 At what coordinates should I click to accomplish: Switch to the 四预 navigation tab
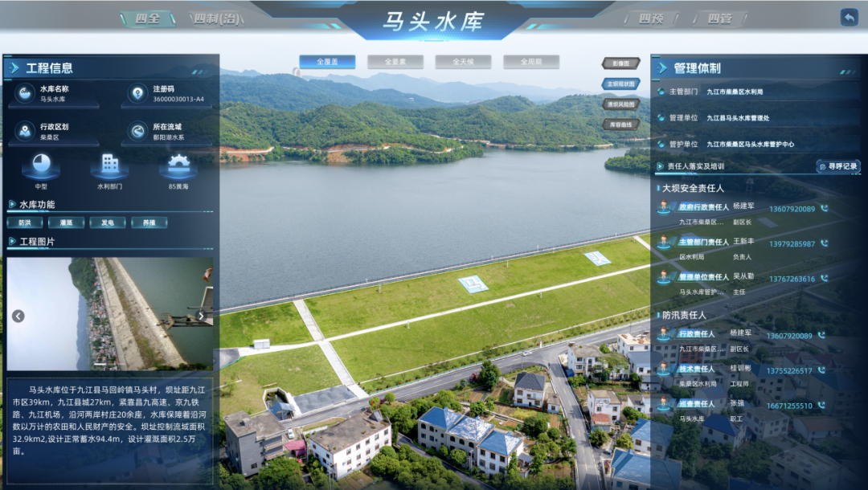(x=652, y=18)
